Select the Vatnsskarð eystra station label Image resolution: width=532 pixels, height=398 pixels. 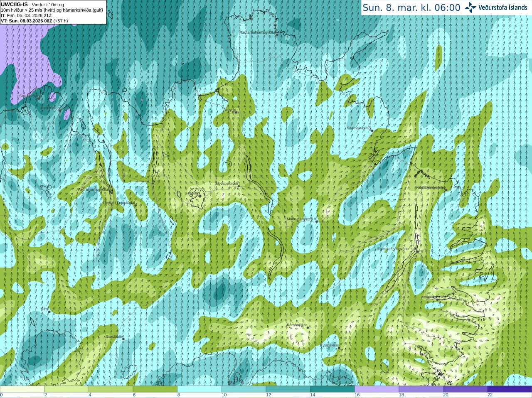click(x=430, y=187)
